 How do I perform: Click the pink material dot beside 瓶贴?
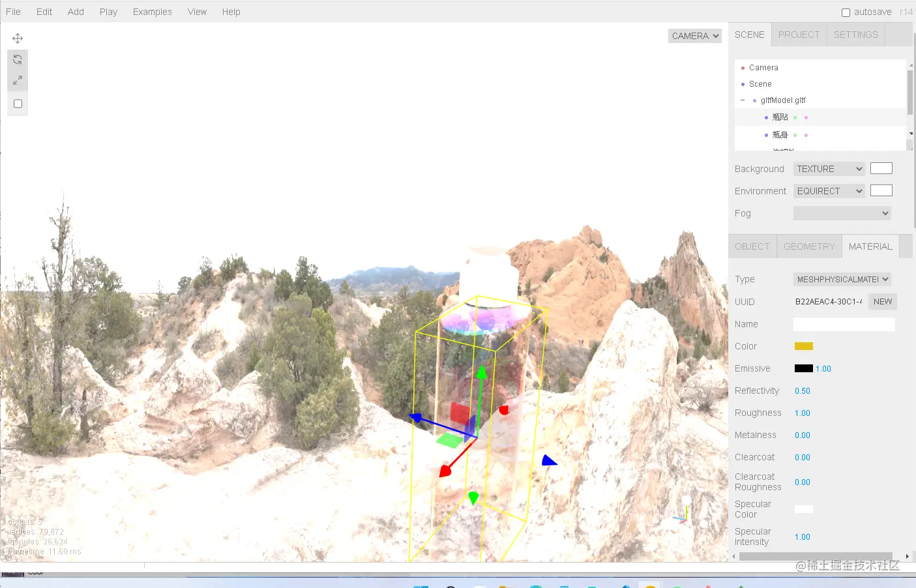[806, 117]
